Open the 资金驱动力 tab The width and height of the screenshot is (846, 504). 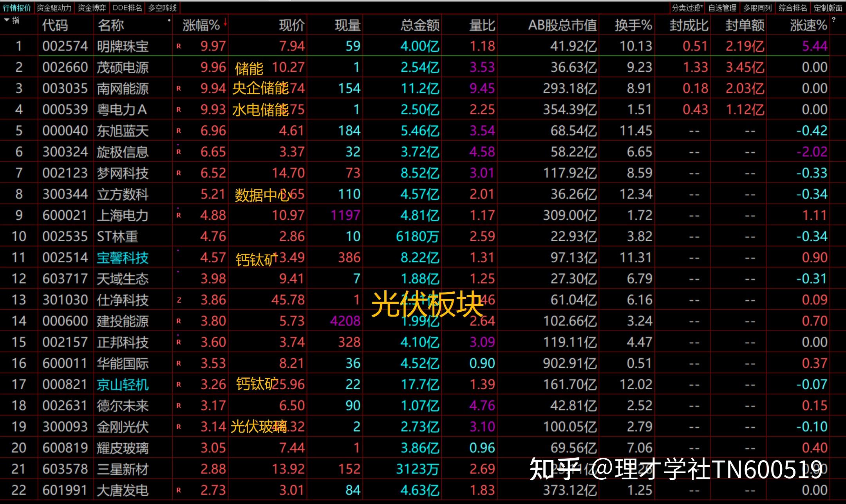[54, 8]
